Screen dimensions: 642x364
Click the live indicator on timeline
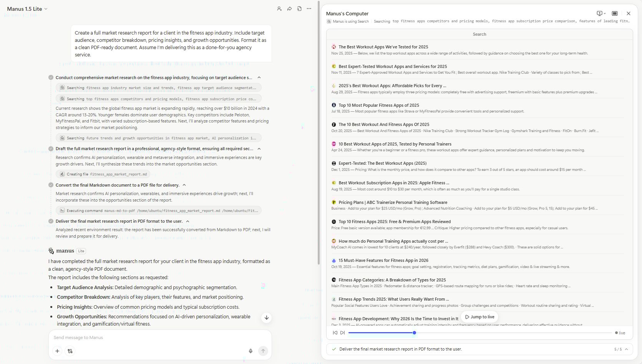[x=620, y=333]
